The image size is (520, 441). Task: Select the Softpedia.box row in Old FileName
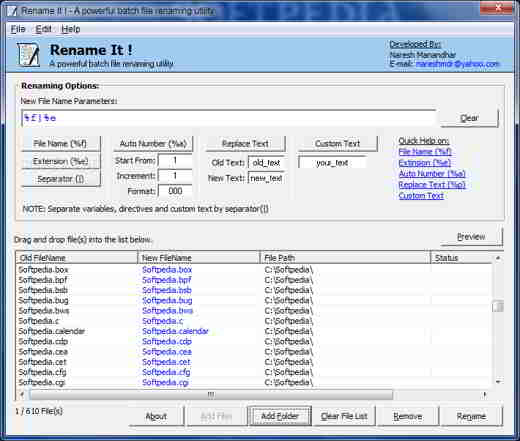[43, 270]
